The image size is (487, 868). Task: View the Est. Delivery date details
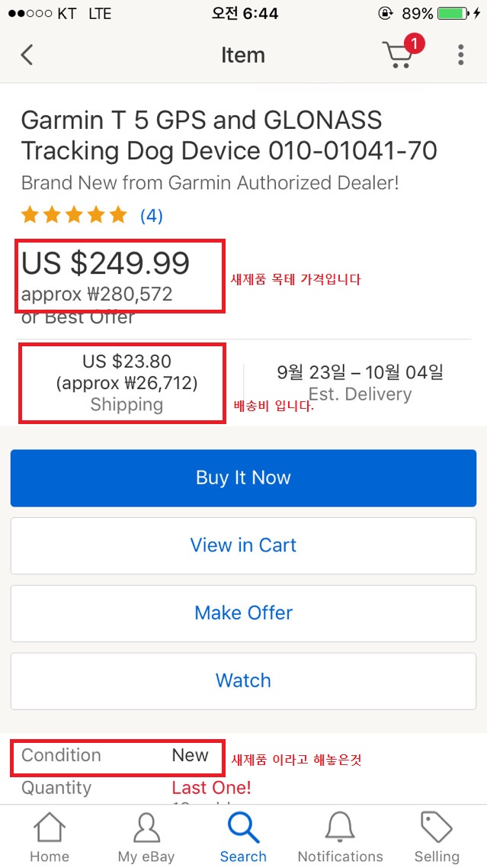(x=360, y=382)
